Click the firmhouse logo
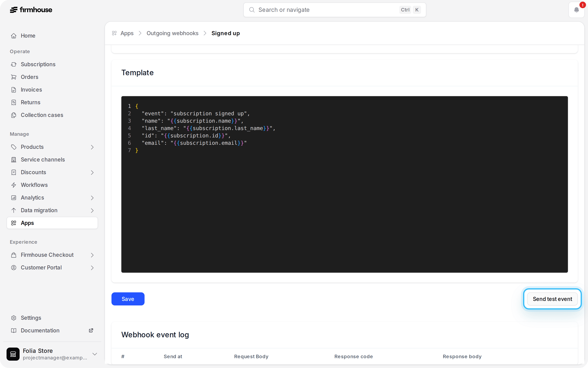The width and height of the screenshot is (588, 368). 31,10
